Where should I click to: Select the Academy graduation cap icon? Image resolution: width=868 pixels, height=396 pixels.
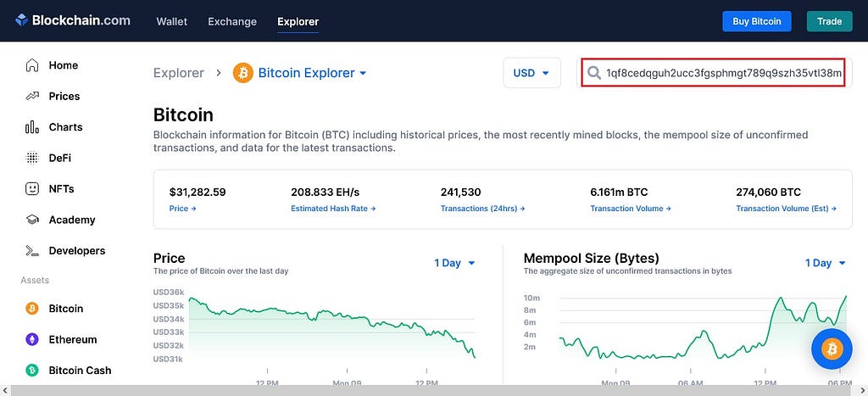coord(32,220)
